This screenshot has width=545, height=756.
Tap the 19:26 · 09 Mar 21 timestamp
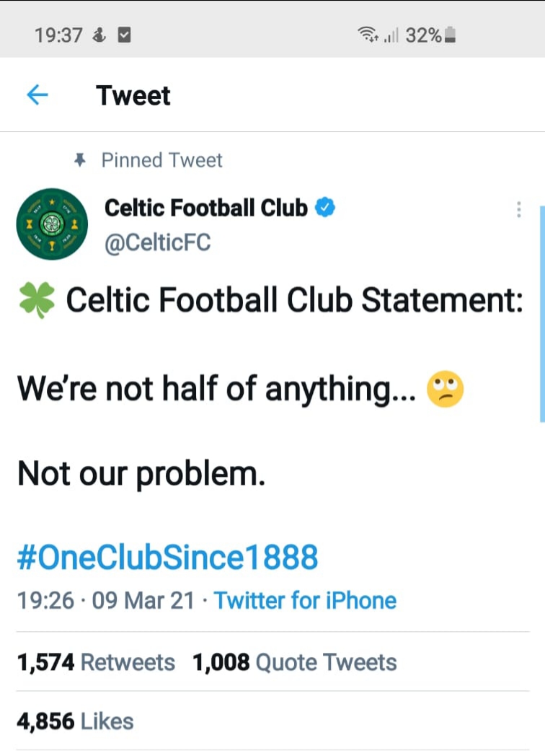(105, 601)
